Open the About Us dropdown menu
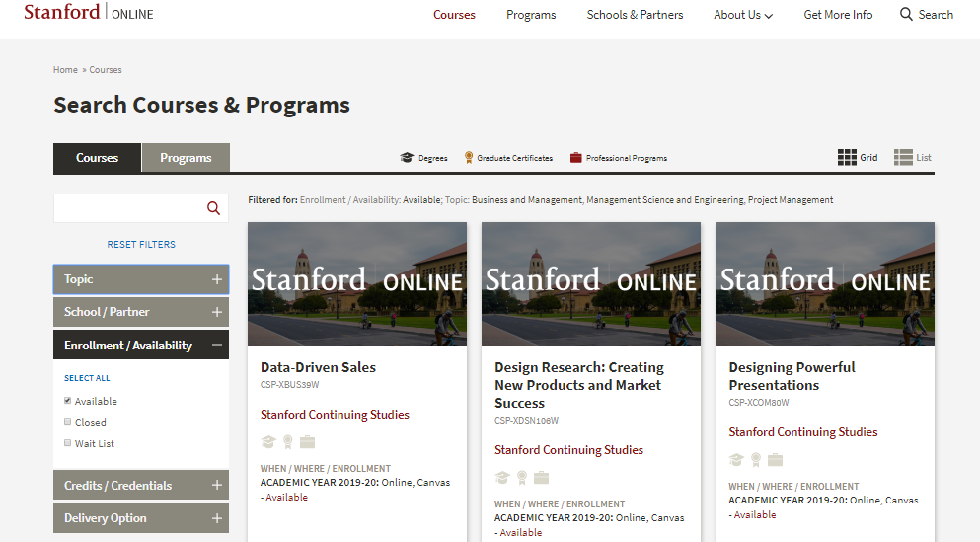Screen dimensions: 980x542 pyautogui.click(x=743, y=15)
